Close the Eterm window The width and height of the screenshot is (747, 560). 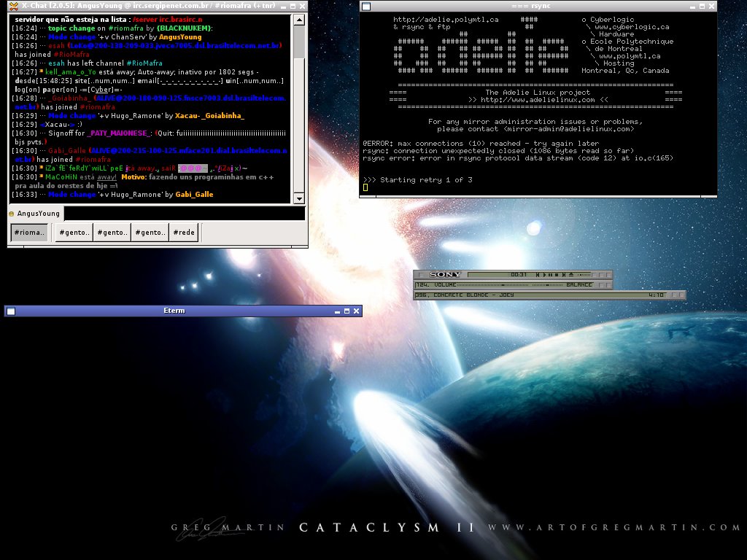(x=356, y=311)
